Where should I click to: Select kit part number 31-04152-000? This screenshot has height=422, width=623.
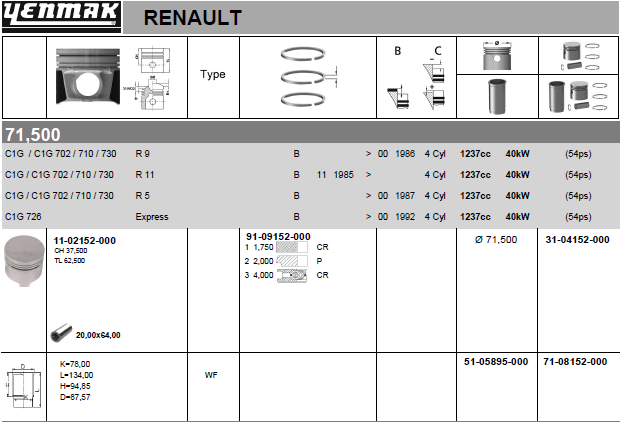click(x=577, y=240)
